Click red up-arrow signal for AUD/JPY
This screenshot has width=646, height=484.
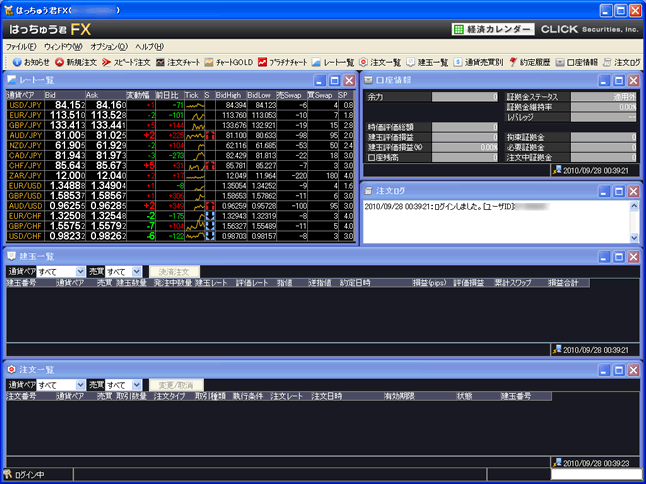click(x=210, y=135)
